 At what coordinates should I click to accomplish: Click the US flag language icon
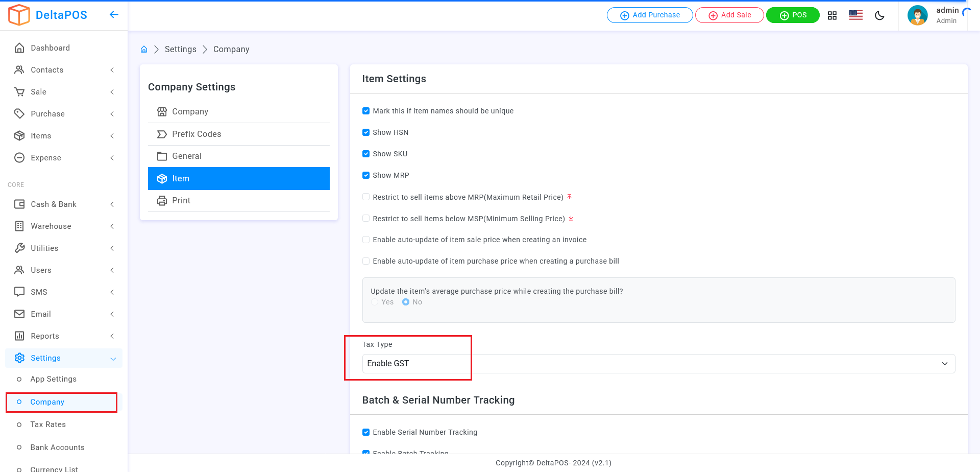click(x=855, y=15)
